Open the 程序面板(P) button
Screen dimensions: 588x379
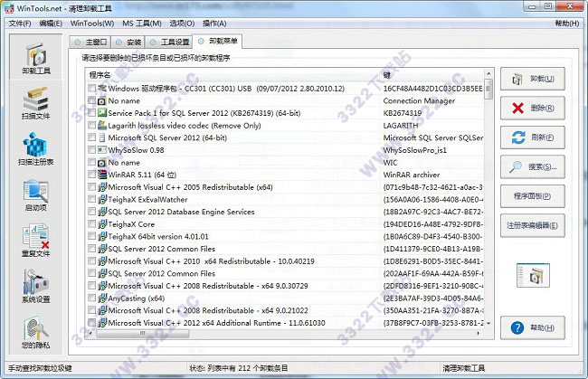click(x=533, y=196)
